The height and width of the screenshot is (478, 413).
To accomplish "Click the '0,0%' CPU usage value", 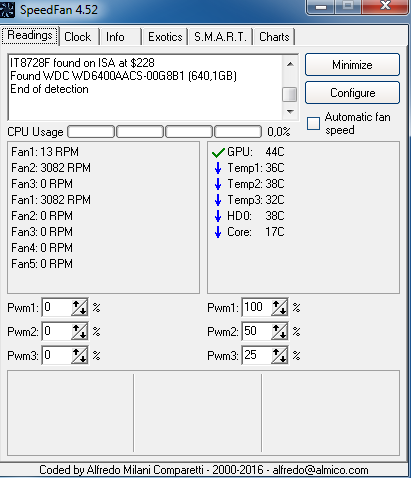I will click(279, 132).
